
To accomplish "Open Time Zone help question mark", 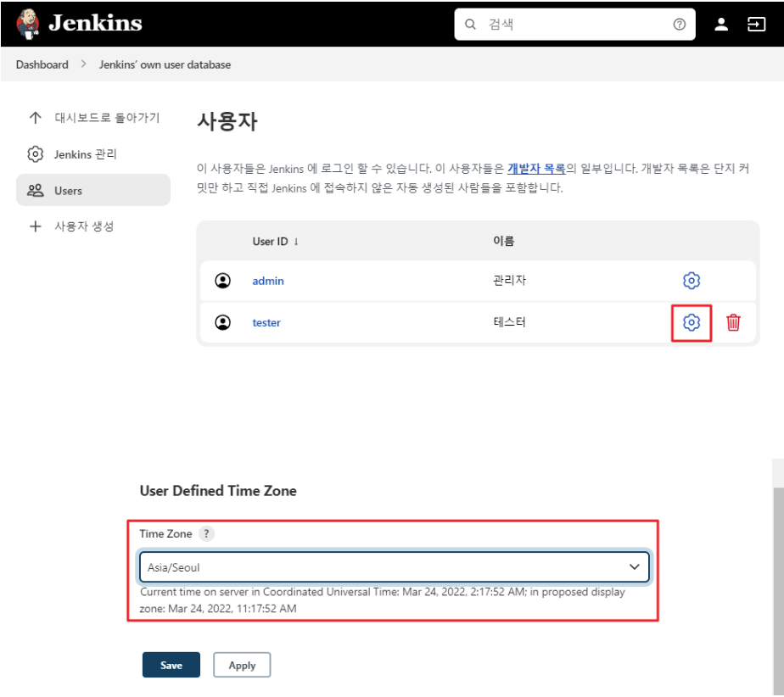I will tap(206, 533).
